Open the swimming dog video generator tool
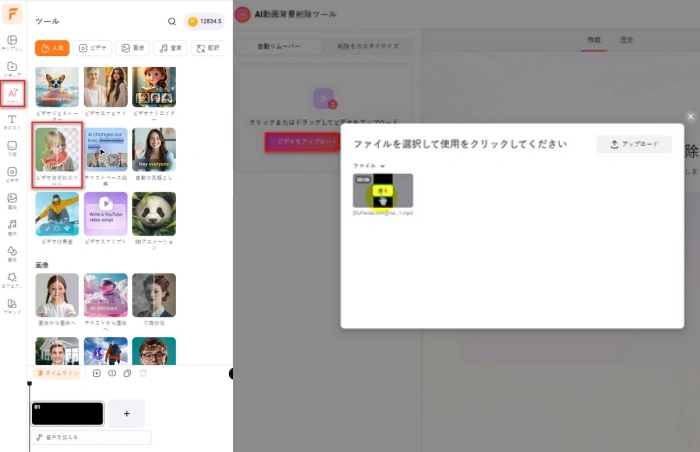700x452 pixels. tap(57, 87)
